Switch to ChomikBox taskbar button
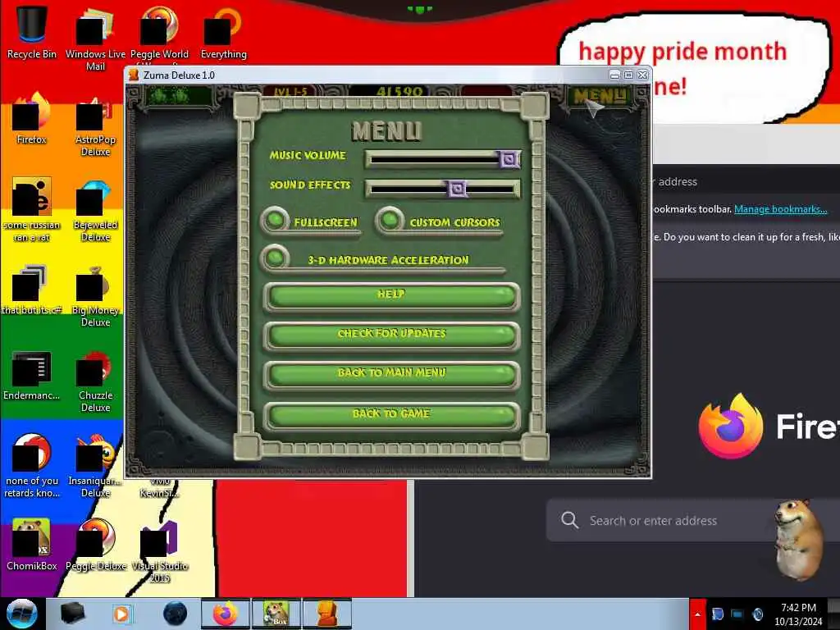Image resolution: width=840 pixels, height=630 pixels. tap(276, 614)
